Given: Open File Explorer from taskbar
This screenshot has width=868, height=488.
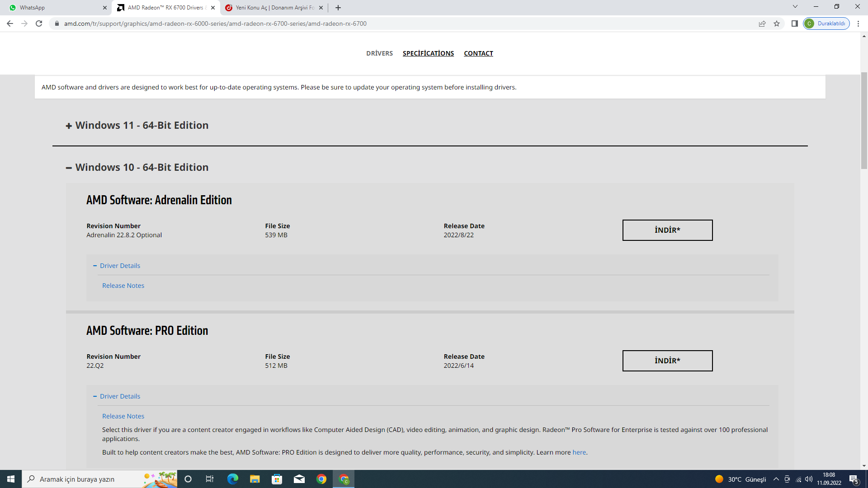Looking at the screenshot, I should (255, 479).
